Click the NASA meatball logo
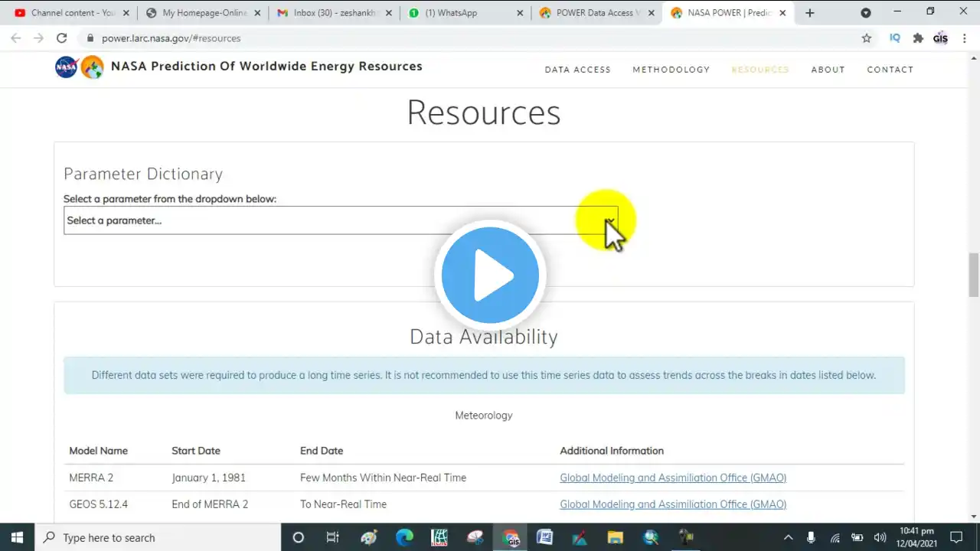 click(x=67, y=67)
